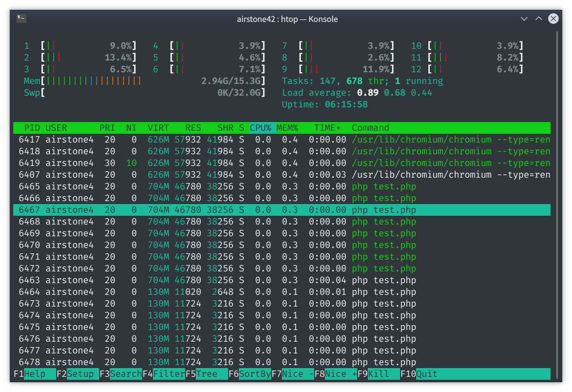Click the PID column header
The height and width of the screenshot is (392, 572).
tap(32, 128)
